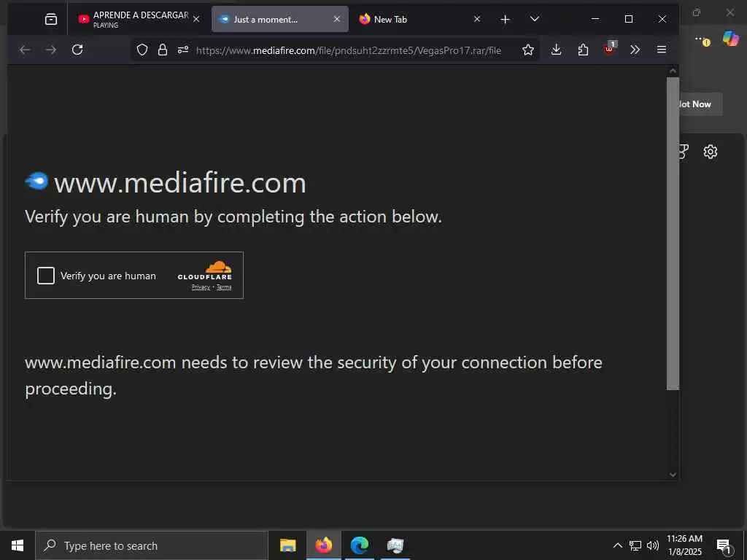Go forward to next page
Image resolution: width=747 pixels, height=560 pixels.
(51, 50)
